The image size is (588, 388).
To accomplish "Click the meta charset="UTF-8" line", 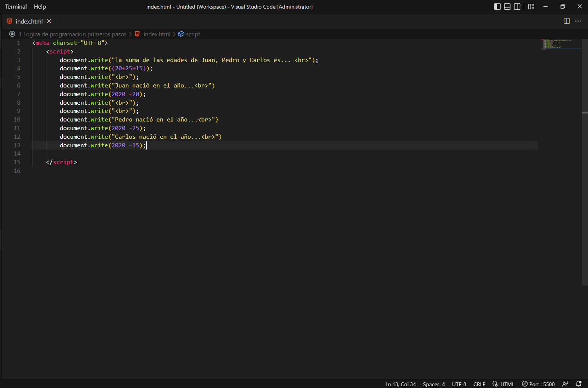I will point(70,43).
